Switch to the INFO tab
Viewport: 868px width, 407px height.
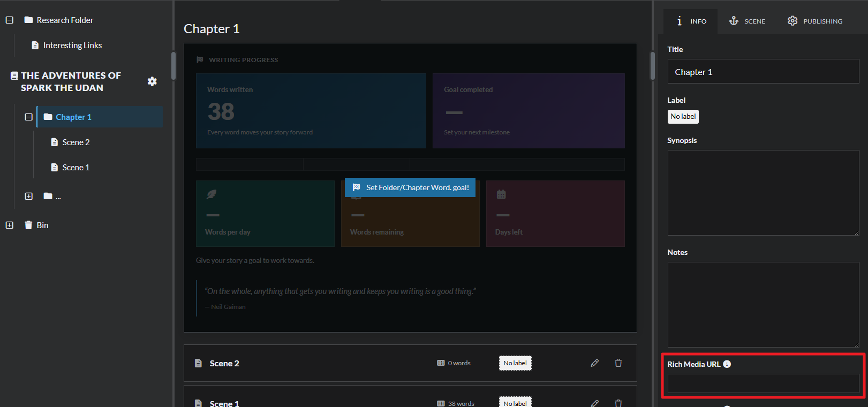click(691, 21)
